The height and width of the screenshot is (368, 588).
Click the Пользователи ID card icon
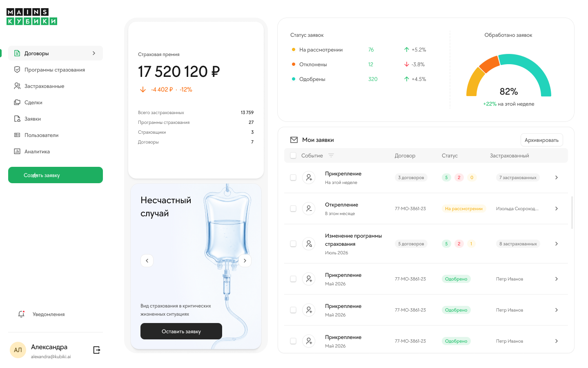click(17, 135)
